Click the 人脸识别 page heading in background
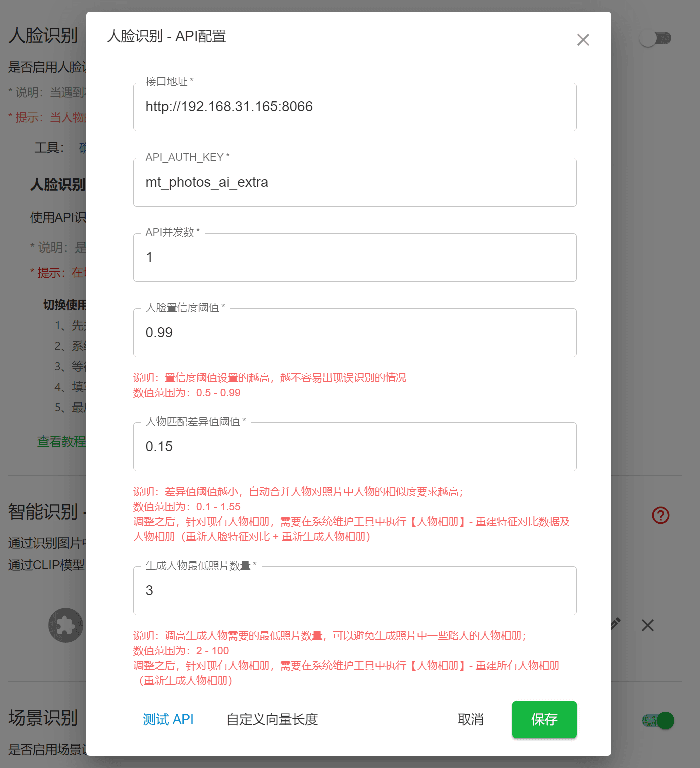Viewport: 700px width, 768px height. pyautogui.click(x=43, y=36)
